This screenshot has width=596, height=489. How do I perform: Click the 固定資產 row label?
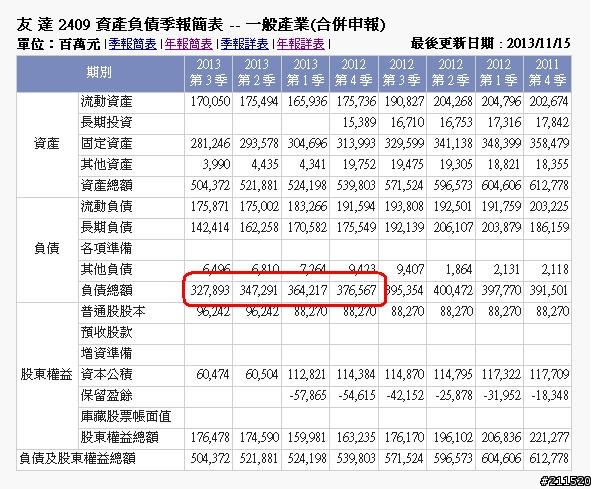tap(106, 144)
